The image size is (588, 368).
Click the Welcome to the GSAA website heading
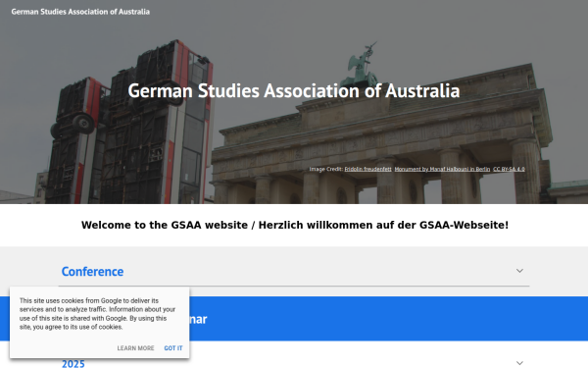tap(295, 225)
